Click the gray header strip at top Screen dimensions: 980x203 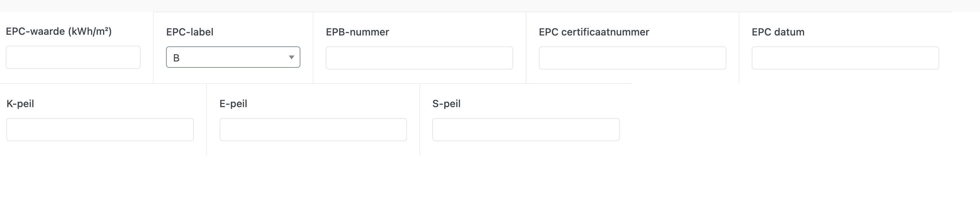click(490, 5)
